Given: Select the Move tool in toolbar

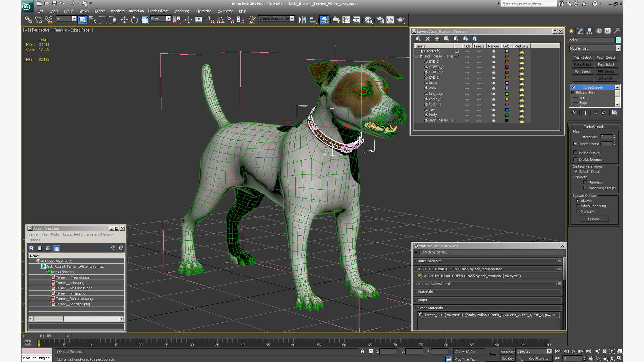Looking at the screenshot, I should tap(124, 20).
